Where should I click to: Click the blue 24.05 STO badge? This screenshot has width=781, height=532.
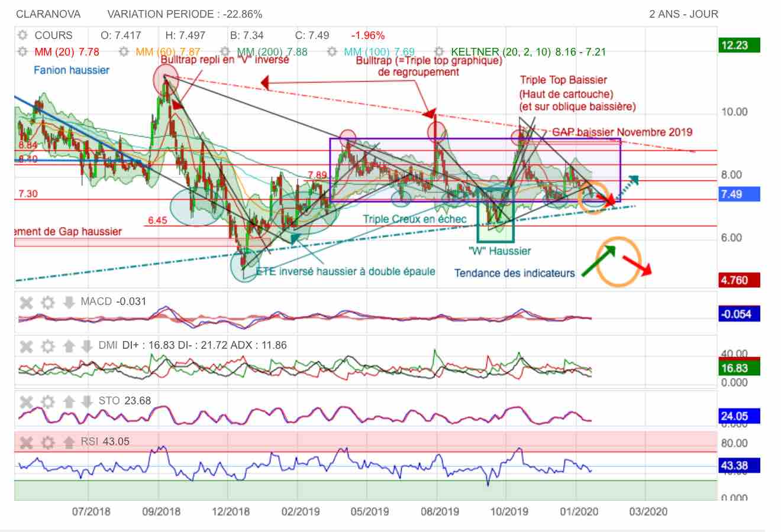pos(738,416)
